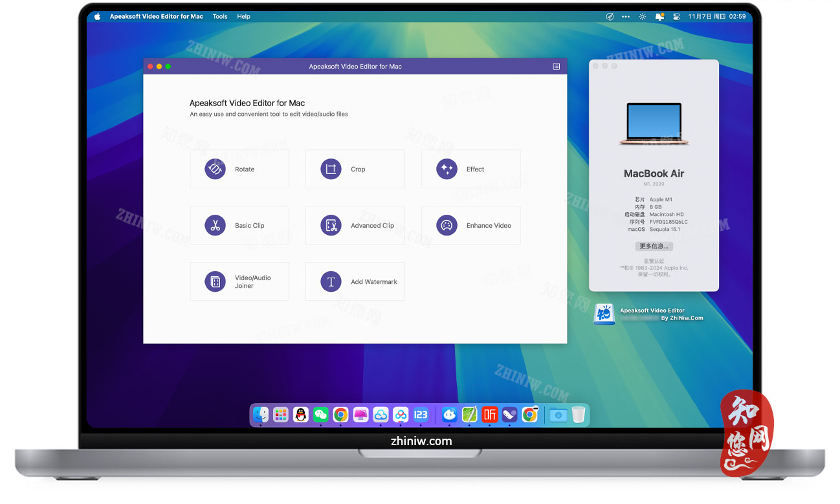The width and height of the screenshot is (840, 504).
Task: Open the 123 cloud drive dock icon
Action: pyautogui.click(x=421, y=415)
